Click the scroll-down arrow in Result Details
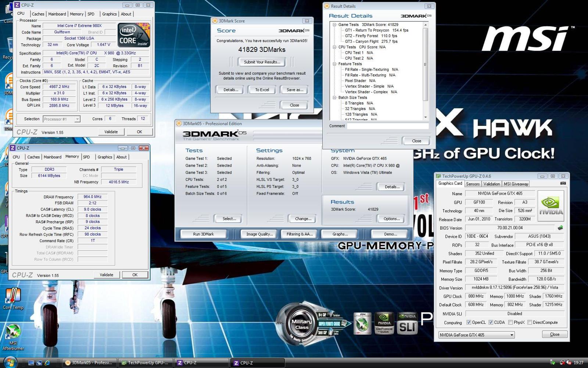The height and width of the screenshot is (368, 588). point(426,117)
